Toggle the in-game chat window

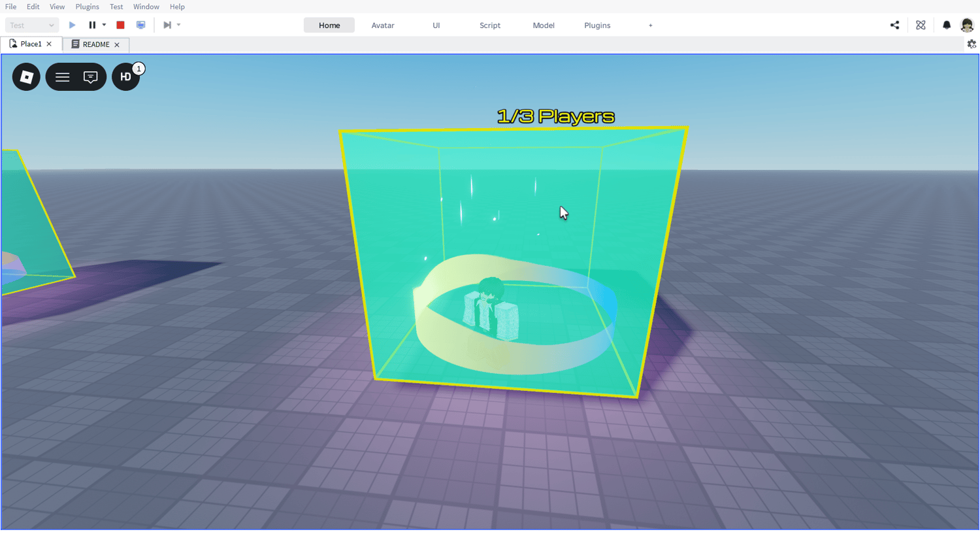click(90, 77)
